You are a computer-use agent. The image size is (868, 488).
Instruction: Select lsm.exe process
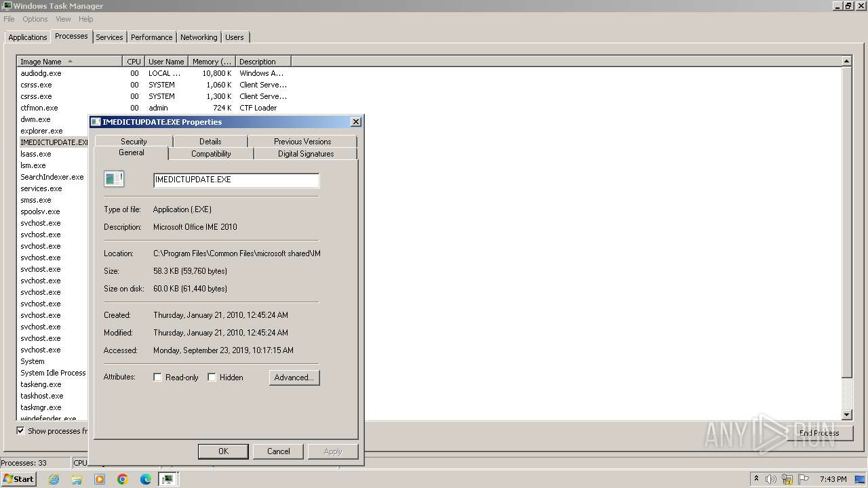point(33,165)
